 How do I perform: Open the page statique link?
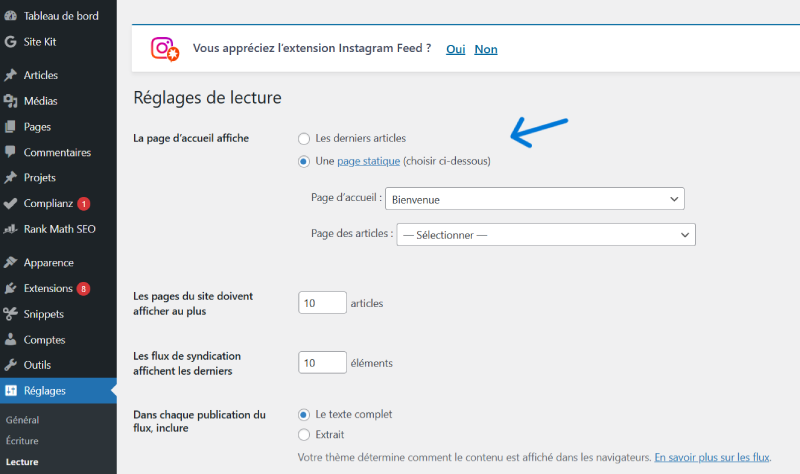click(x=368, y=161)
